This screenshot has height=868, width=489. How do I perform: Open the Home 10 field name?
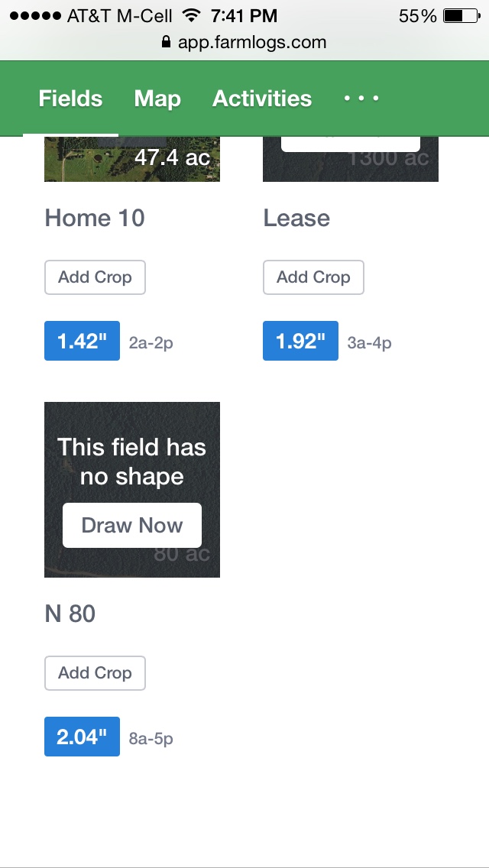coord(95,218)
